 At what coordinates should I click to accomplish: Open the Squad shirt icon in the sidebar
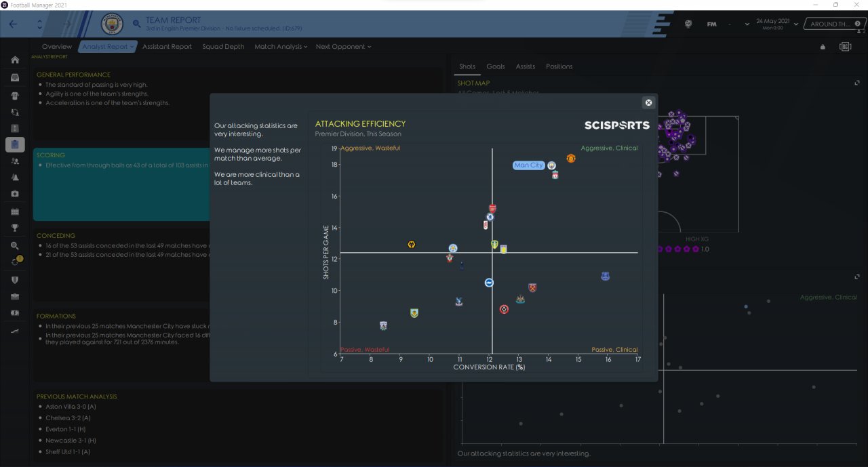tap(15, 95)
